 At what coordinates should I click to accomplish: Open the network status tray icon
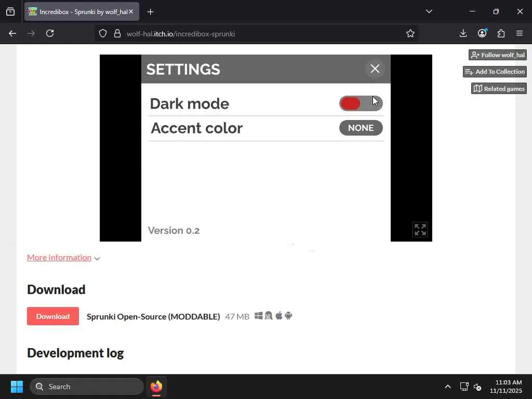tap(464, 387)
